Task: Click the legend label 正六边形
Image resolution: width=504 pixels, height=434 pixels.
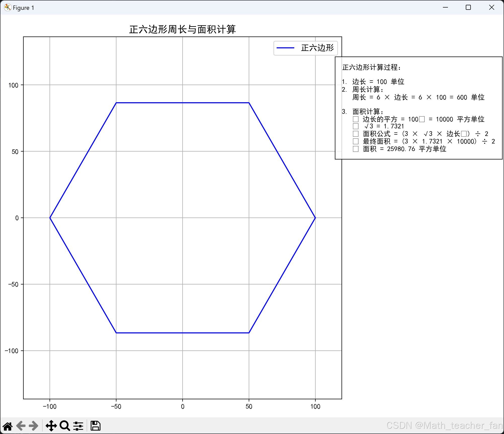Action: coord(318,48)
